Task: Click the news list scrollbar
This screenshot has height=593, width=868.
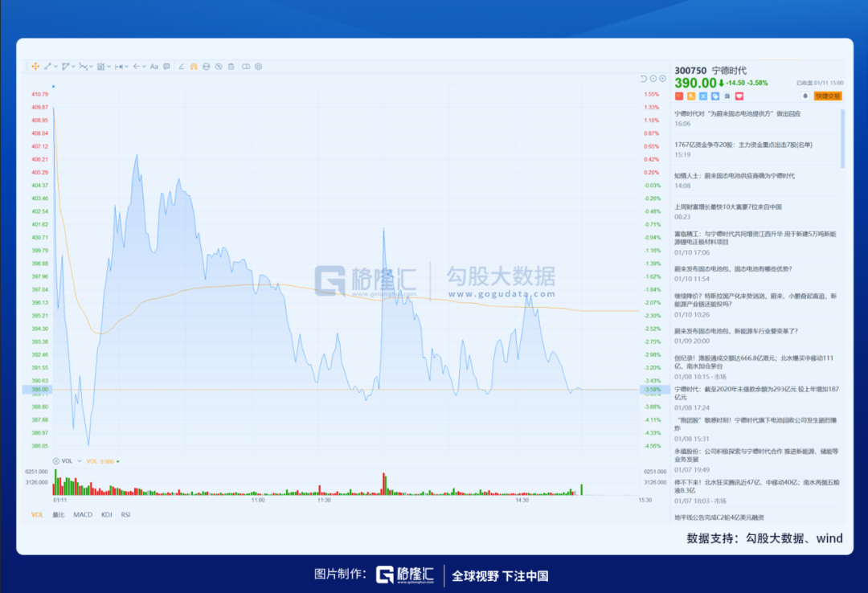Action: pos(842,138)
